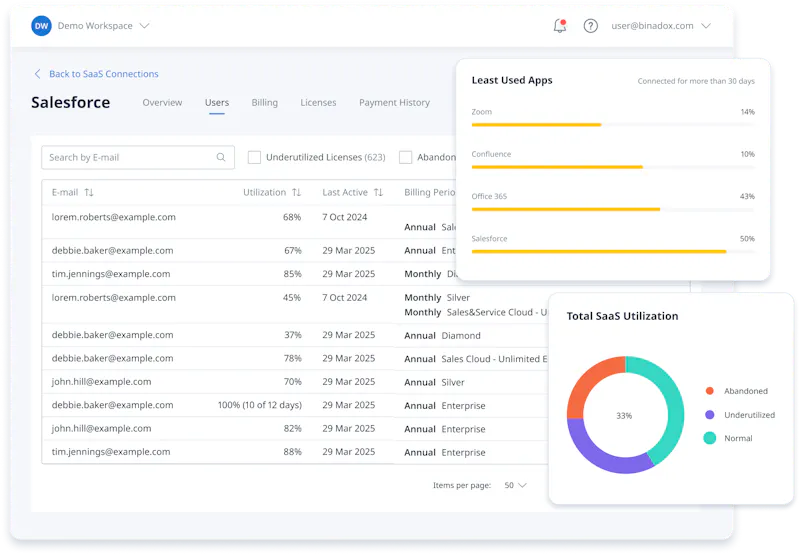Click the Zoom usage bar
This screenshot has height=555, width=800.
point(613,124)
